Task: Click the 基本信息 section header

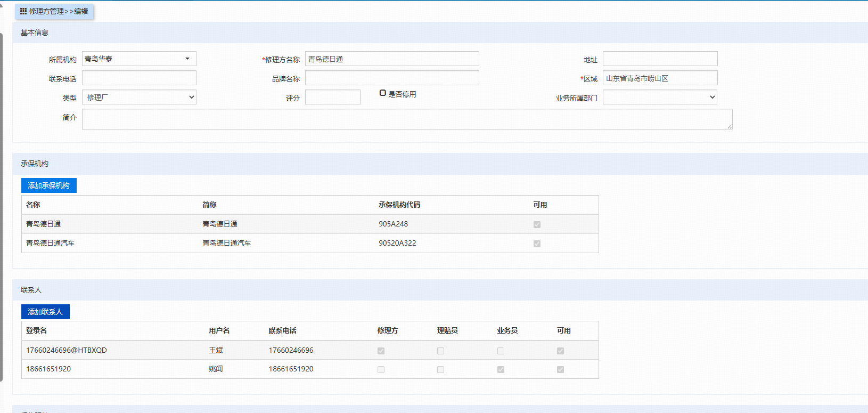Action: pyautogui.click(x=35, y=33)
